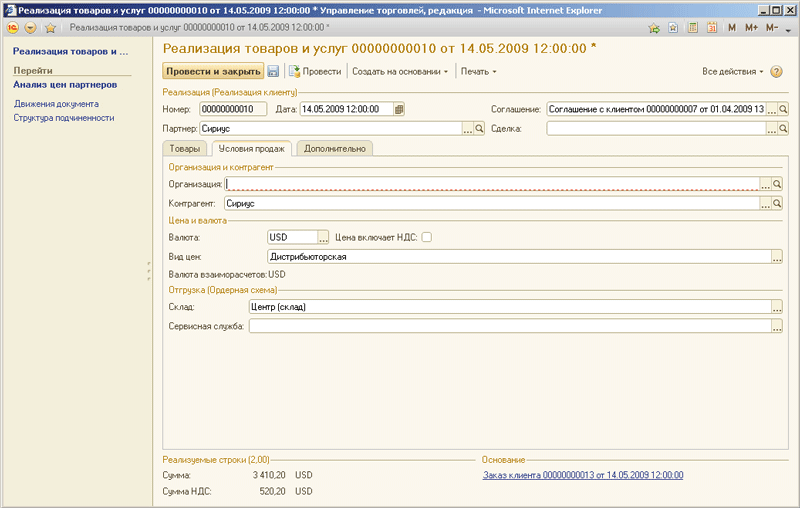This screenshot has height=508, width=800.
Task: Click the M+ memory button in toolbar
Action: point(751,28)
